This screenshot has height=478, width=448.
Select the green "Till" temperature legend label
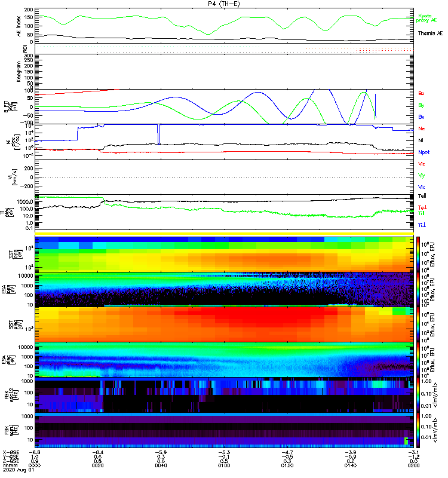(x=421, y=213)
